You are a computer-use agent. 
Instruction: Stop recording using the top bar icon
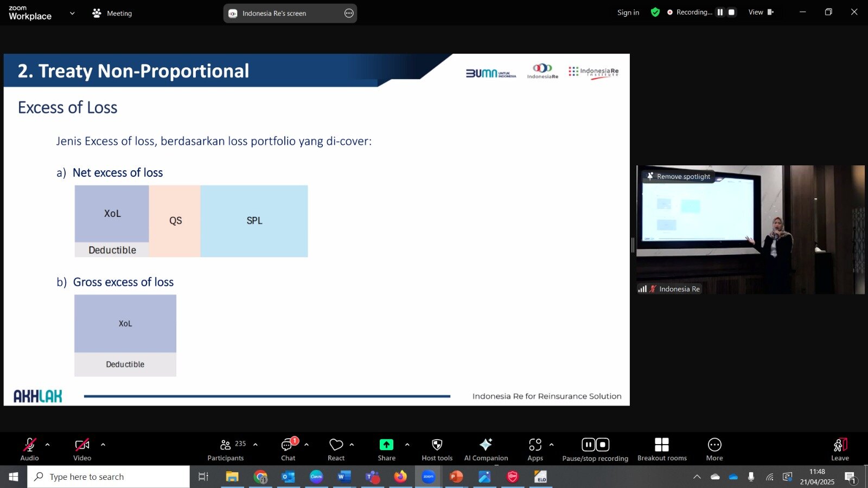(x=731, y=12)
